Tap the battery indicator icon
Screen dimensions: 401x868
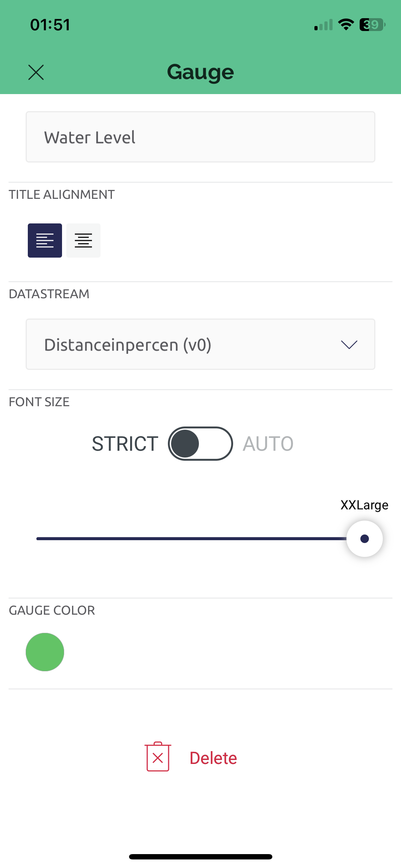coord(372,25)
